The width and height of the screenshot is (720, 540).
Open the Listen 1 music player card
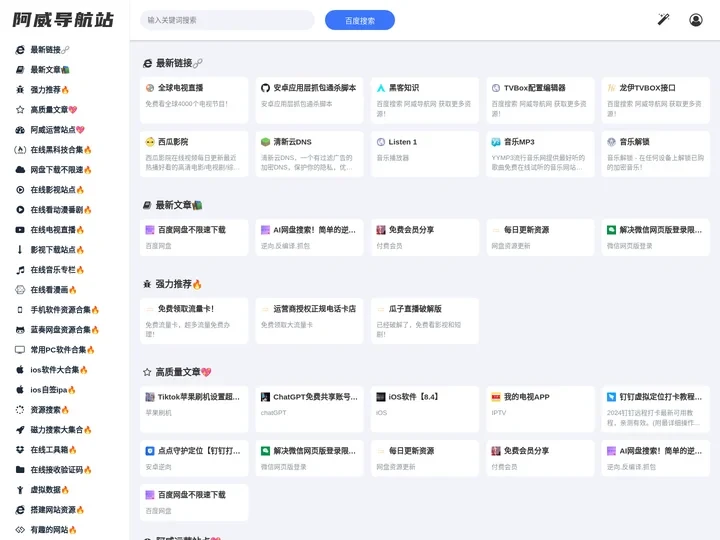tap(425, 154)
